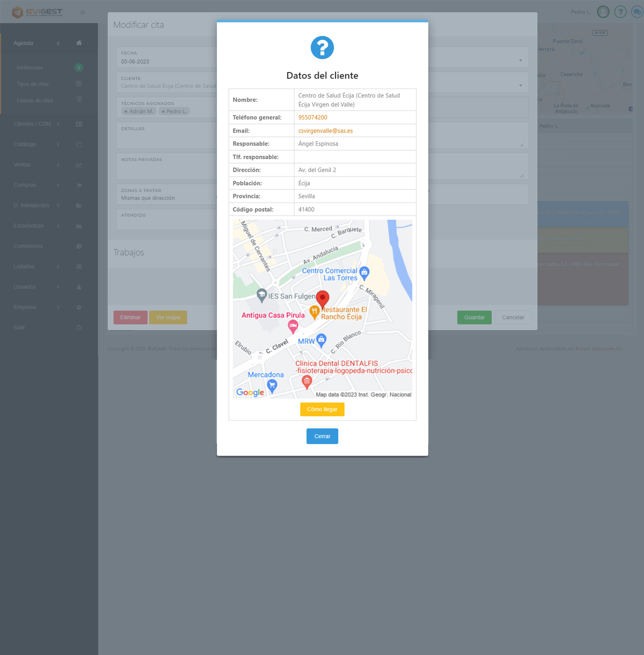Click the IES San Fulgencio school marker

(x=262, y=295)
